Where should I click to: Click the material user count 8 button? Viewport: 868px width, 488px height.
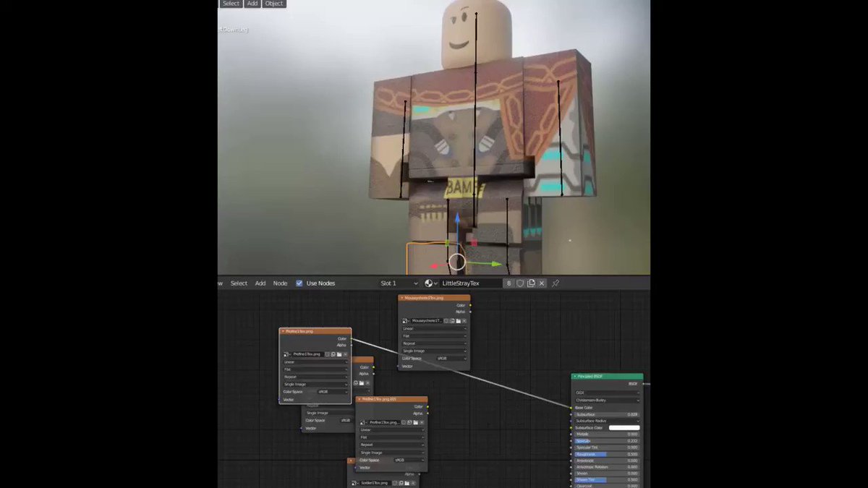tap(509, 283)
